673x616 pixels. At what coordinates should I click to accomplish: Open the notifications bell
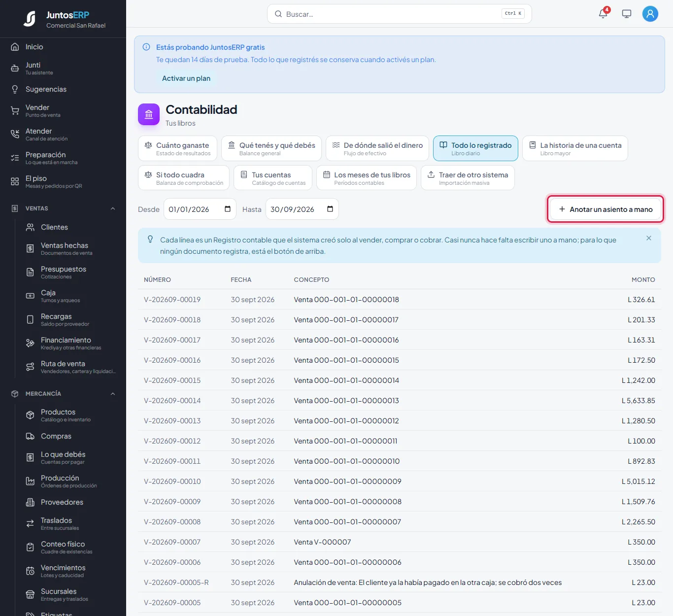pyautogui.click(x=603, y=14)
